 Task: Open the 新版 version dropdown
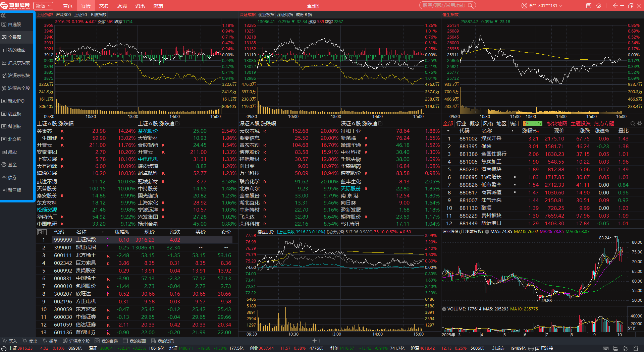point(44,6)
